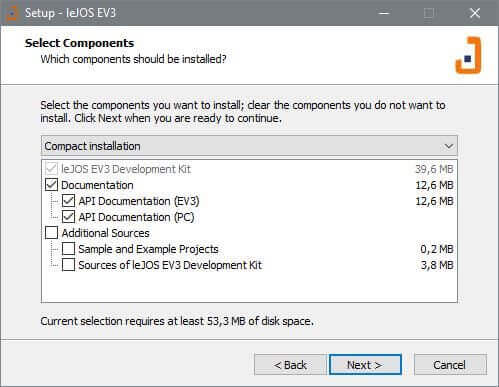Go back with the Back button
499x387 pixels.
coord(290,365)
